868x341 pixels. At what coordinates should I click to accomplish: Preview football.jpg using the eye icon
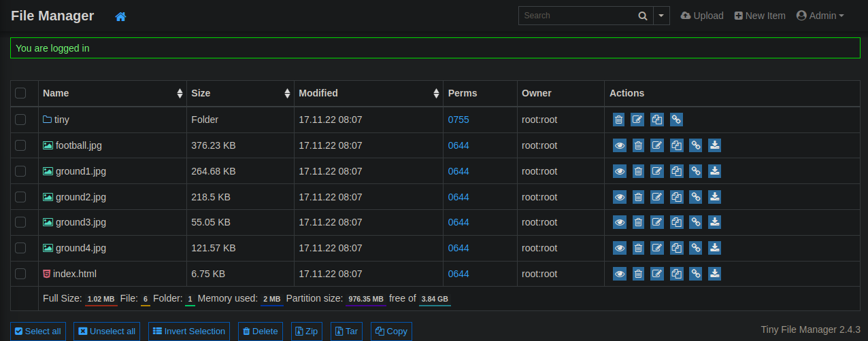(619, 145)
